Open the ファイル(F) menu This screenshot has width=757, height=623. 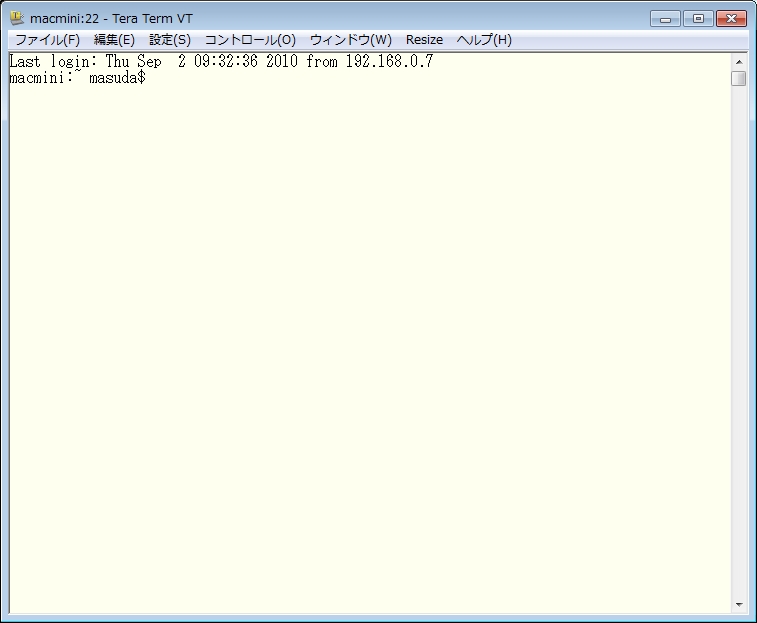(47, 40)
